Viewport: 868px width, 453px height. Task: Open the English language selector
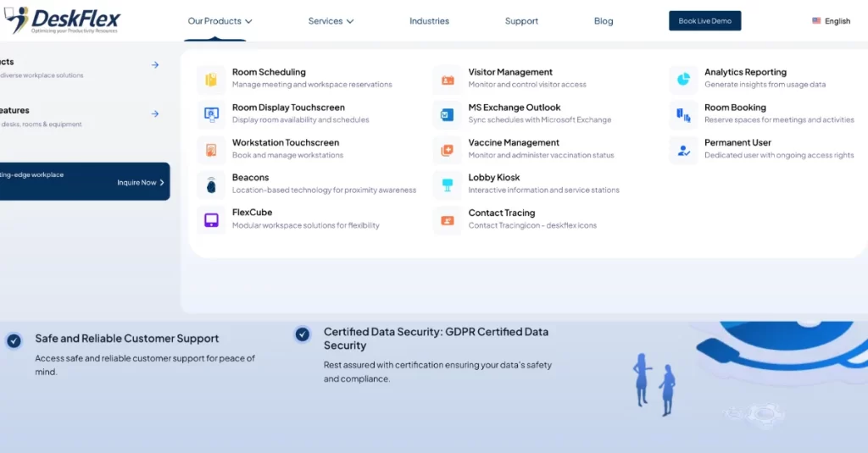831,21
